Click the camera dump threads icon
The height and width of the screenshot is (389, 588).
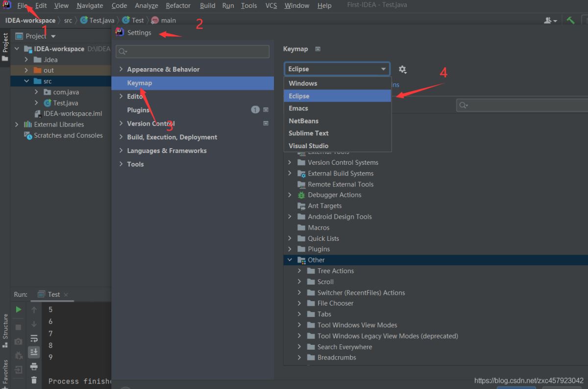click(x=19, y=341)
